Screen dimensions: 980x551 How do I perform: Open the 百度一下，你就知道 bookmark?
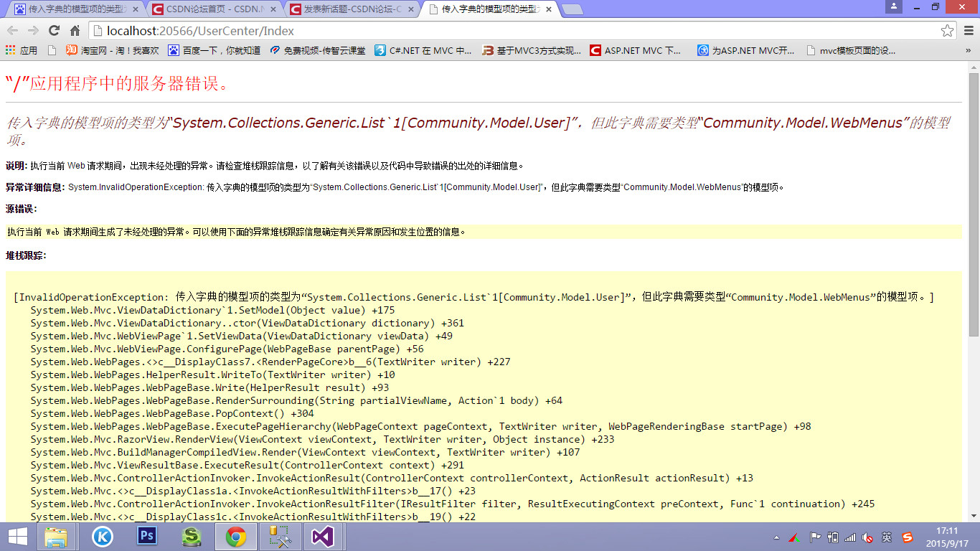tap(214, 50)
